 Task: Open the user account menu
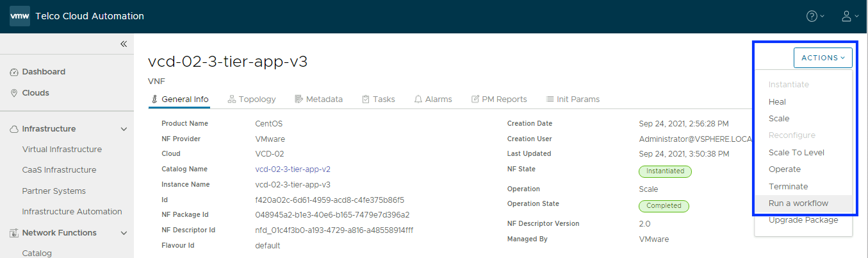(x=847, y=16)
